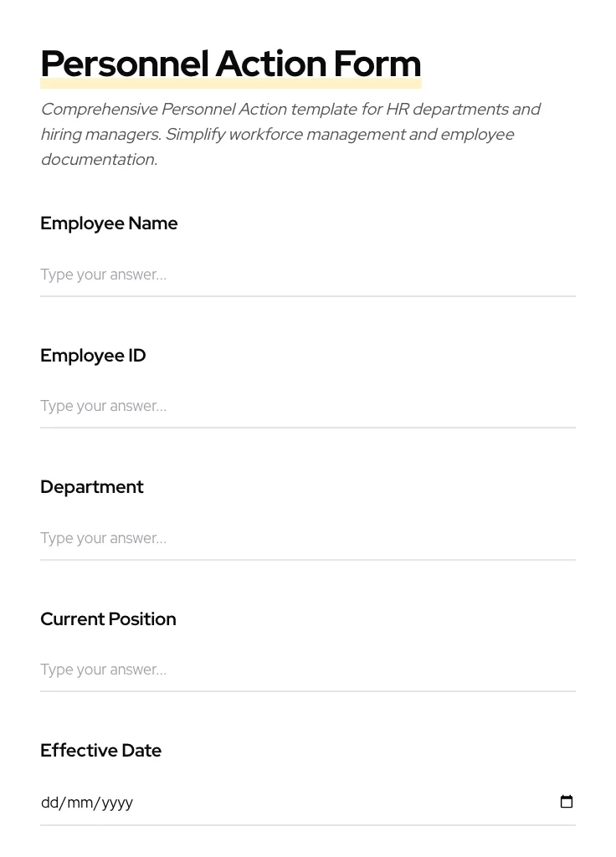The image size is (616, 857).
Task: Focus the Employee ID text input
Action: pyautogui.click(x=307, y=406)
